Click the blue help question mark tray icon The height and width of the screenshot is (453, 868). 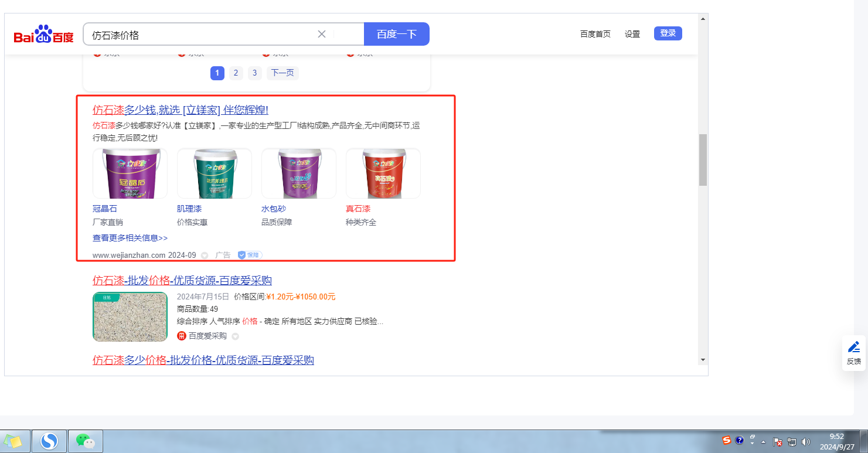click(740, 440)
